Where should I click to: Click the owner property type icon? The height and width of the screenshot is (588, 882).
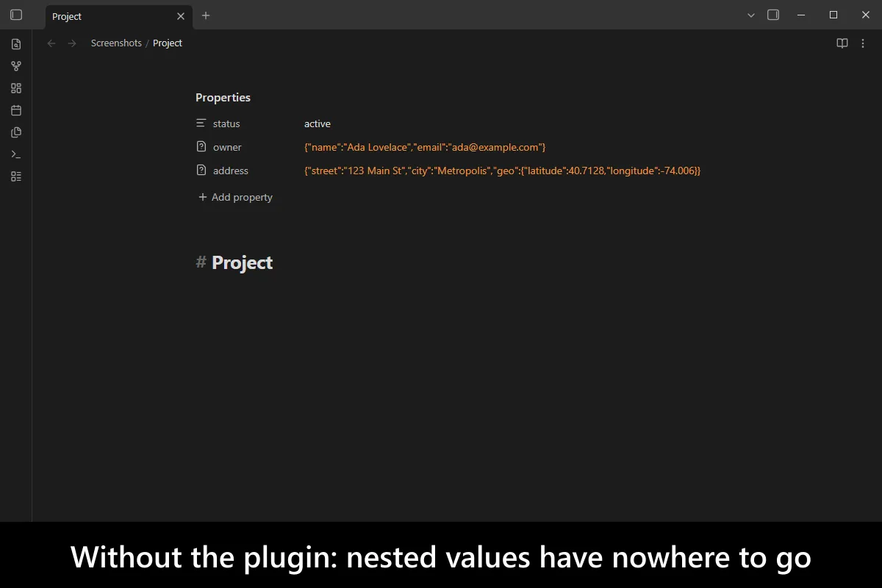(x=201, y=147)
